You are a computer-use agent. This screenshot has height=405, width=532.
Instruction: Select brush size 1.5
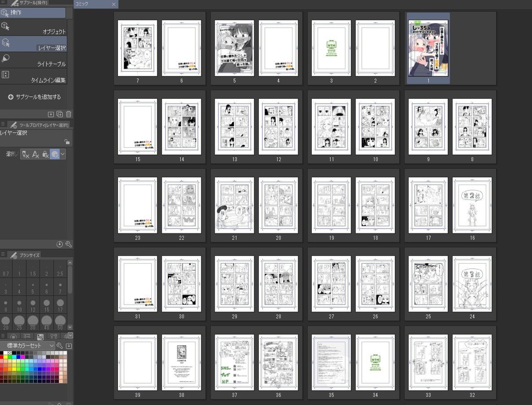click(33, 268)
